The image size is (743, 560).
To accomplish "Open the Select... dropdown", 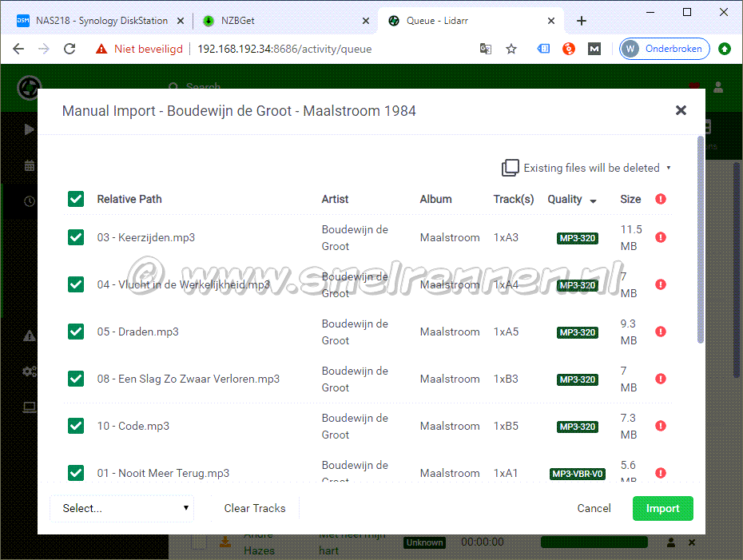I will 121,508.
